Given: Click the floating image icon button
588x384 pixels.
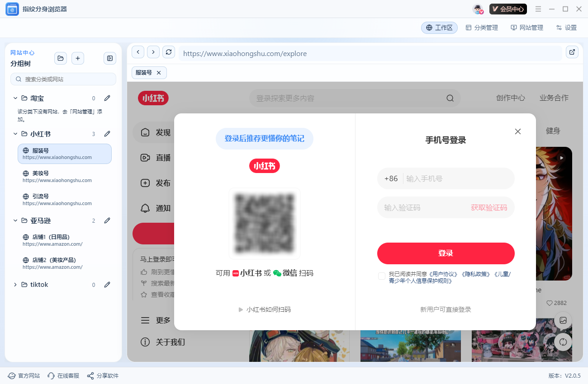Looking at the screenshot, I should click(x=563, y=320).
